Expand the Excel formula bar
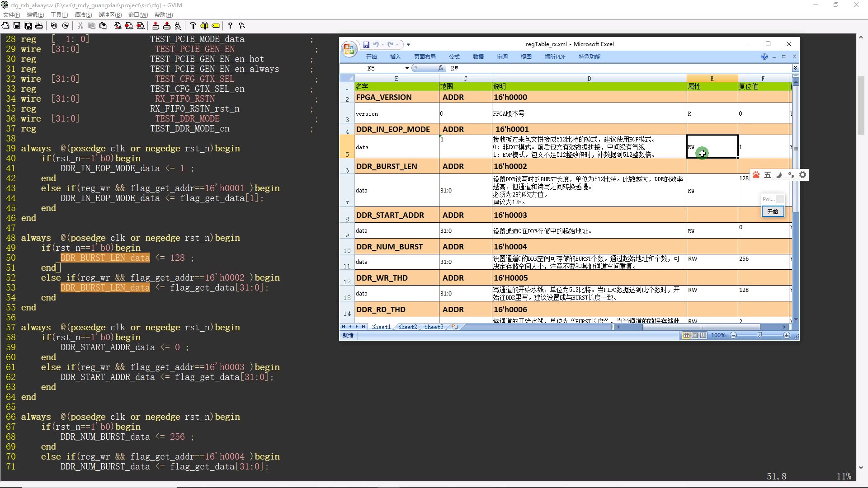The image size is (868, 488). tap(795, 68)
